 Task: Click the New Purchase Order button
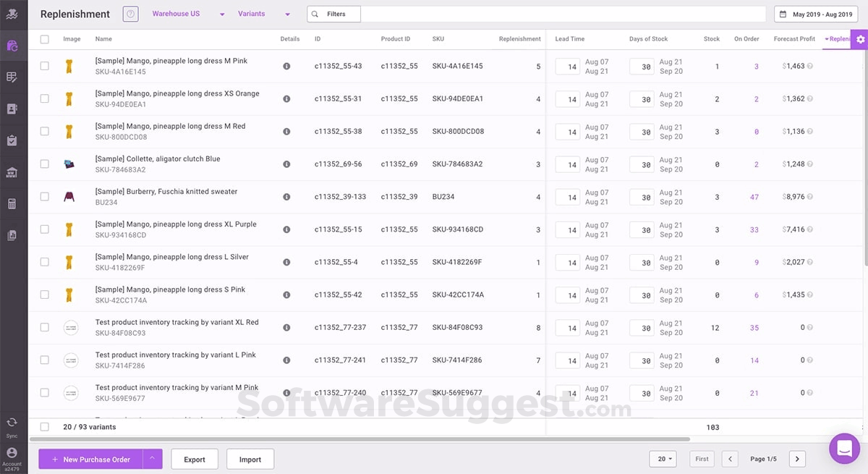[x=90, y=459]
